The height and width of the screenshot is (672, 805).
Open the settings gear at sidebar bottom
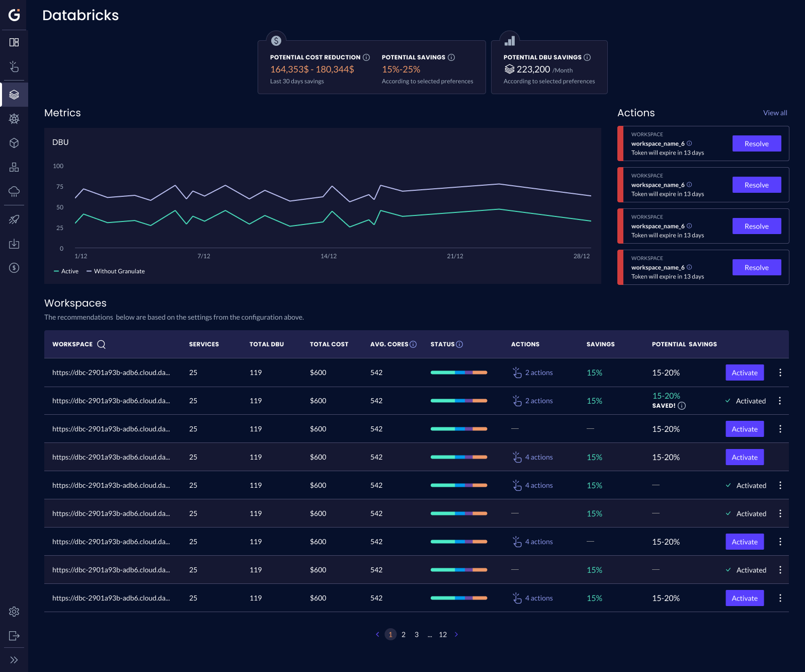click(x=14, y=612)
